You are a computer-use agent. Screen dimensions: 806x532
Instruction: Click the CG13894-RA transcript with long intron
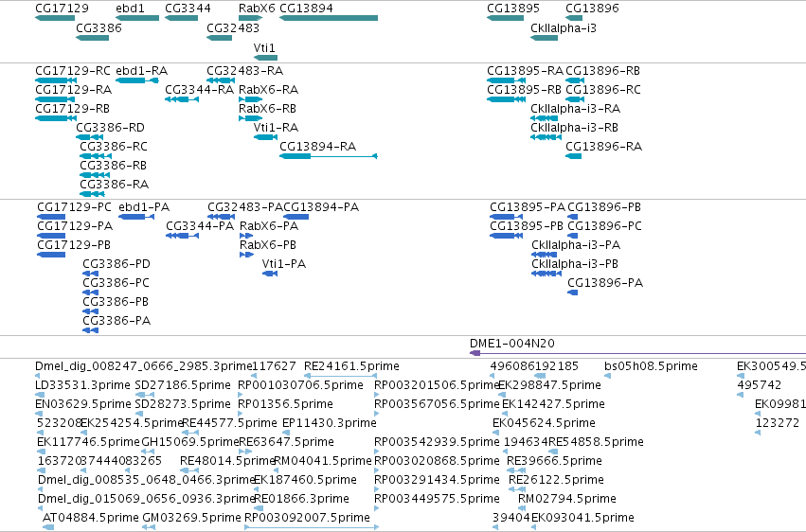tap(329, 156)
